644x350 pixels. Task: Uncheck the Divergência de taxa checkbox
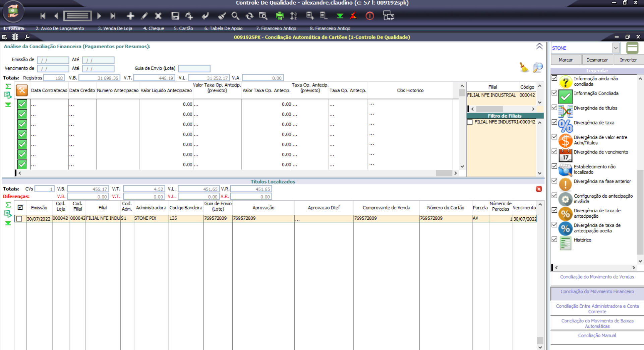[x=554, y=122]
